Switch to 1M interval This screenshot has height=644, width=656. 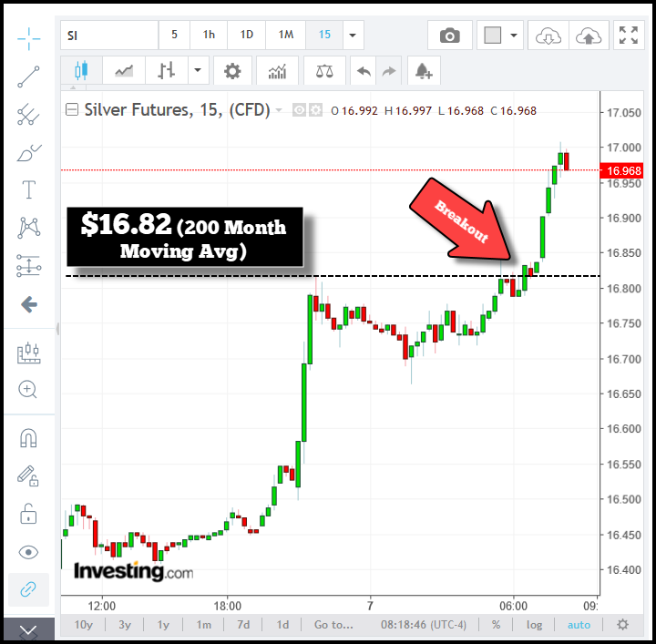tap(286, 36)
